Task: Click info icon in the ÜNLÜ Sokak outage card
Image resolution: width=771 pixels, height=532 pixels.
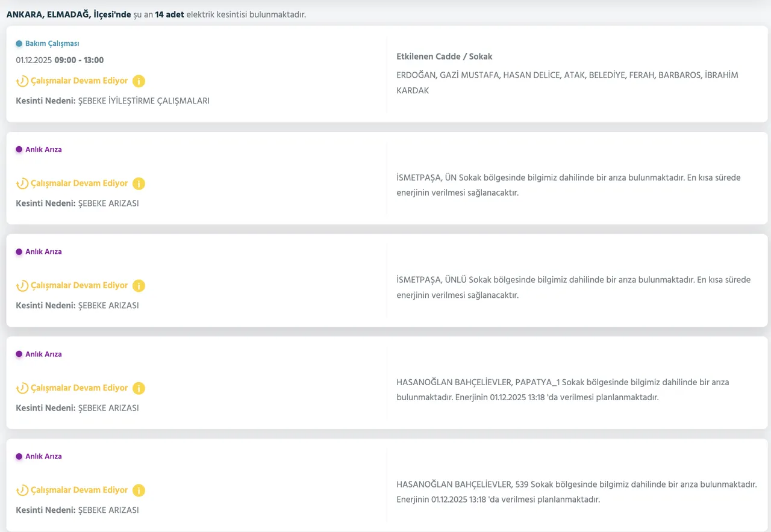Action: pyautogui.click(x=139, y=286)
